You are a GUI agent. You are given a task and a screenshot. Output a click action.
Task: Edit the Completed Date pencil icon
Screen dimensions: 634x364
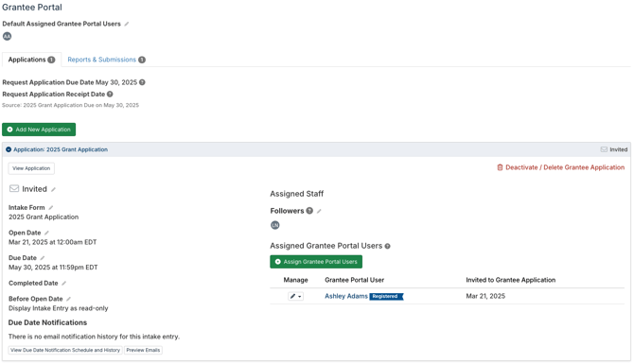[x=64, y=284]
